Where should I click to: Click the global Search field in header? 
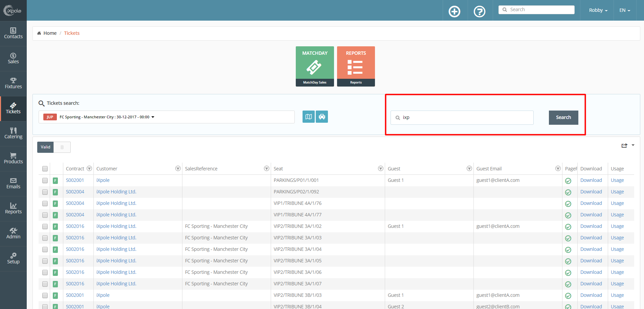click(536, 10)
